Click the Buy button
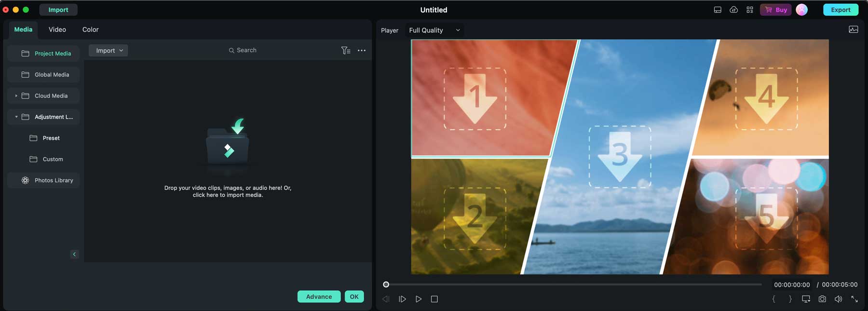The width and height of the screenshot is (868, 311). [776, 10]
